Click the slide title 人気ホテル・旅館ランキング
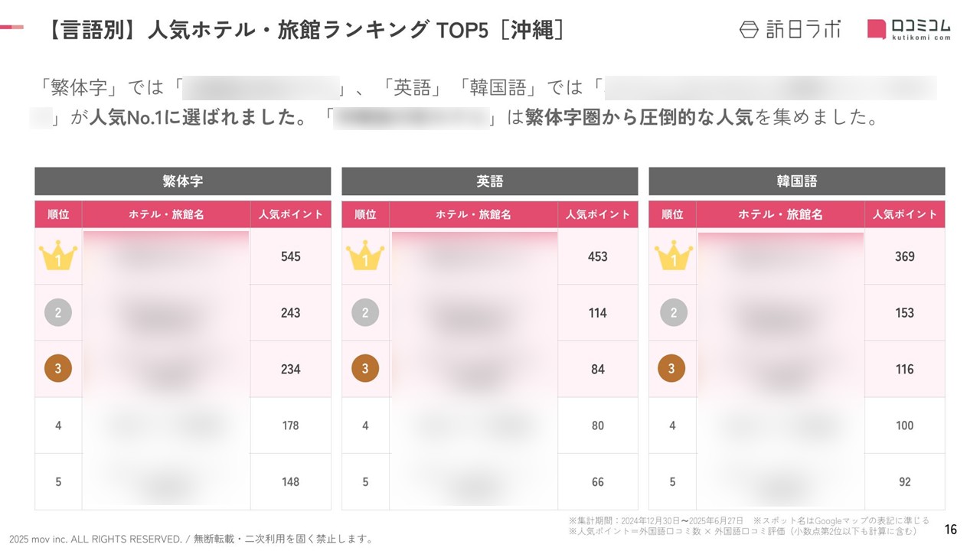This screenshot has width=980, height=551. [287, 30]
